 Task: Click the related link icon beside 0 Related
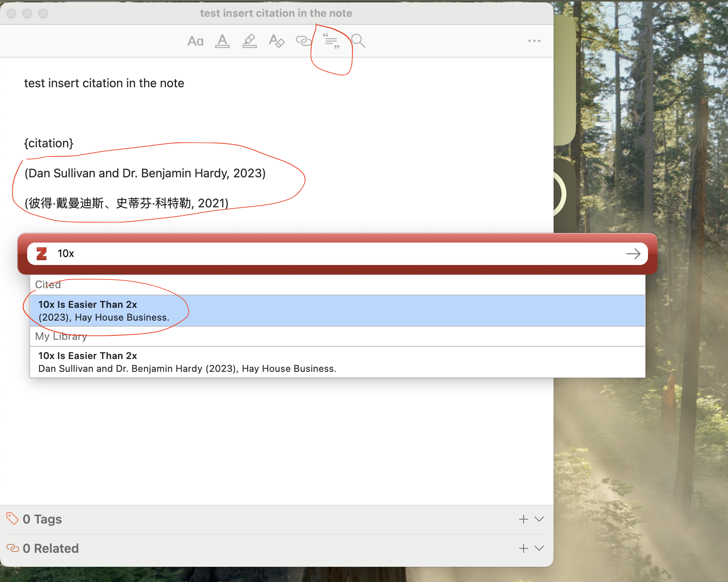click(13, 548)
